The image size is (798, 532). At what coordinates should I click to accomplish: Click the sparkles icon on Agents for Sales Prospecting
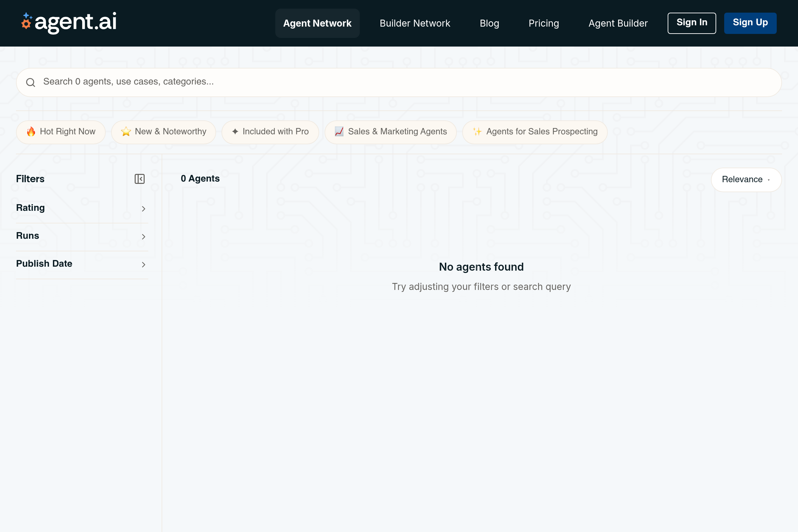point(477,132)
